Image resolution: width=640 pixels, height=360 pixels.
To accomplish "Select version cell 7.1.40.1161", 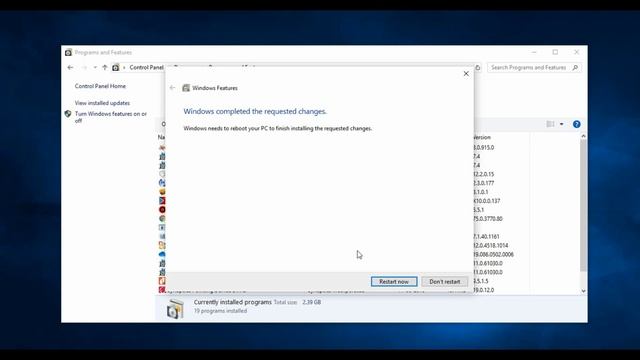I will coord(487,236).
